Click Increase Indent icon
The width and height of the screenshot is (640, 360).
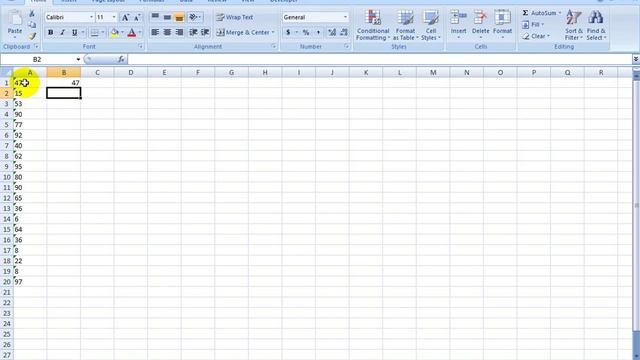tap(205, 32)
